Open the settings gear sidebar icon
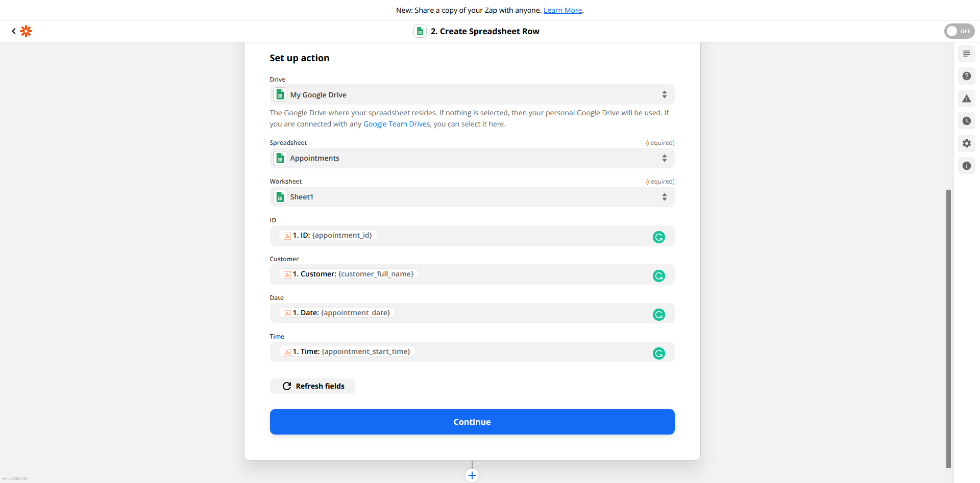The width and height of the screenshot is (980, 483). (967, 143)
